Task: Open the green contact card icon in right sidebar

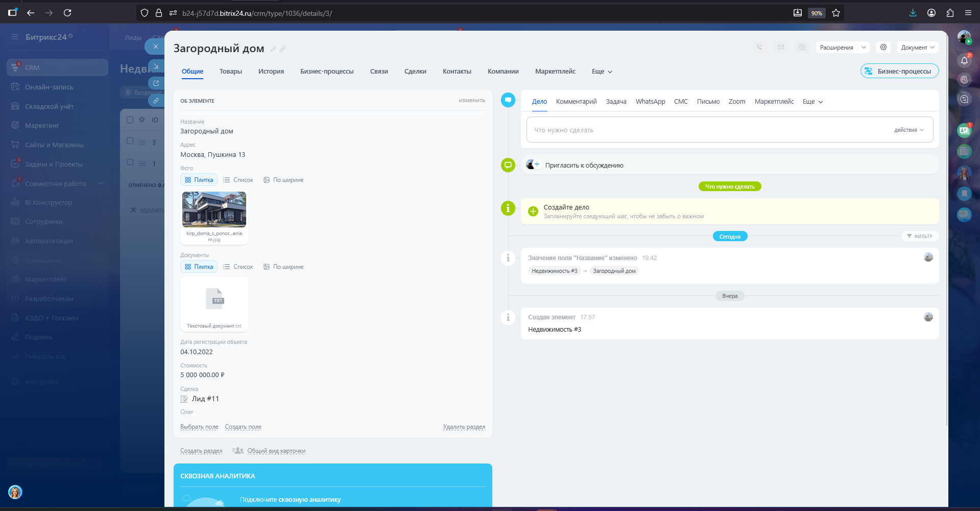Action: point(964,131)
